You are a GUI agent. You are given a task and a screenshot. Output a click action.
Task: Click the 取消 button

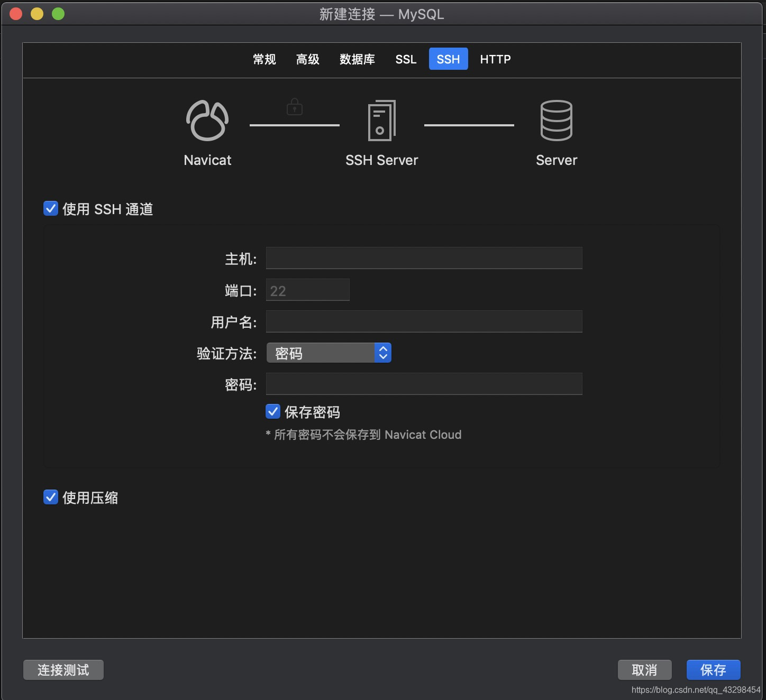644,670
